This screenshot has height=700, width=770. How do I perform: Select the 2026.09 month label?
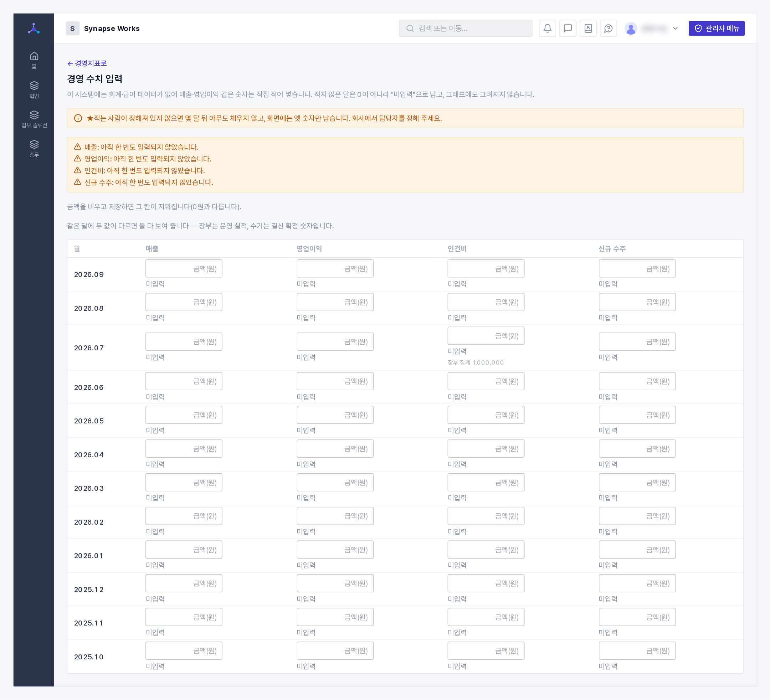point(89,274)
